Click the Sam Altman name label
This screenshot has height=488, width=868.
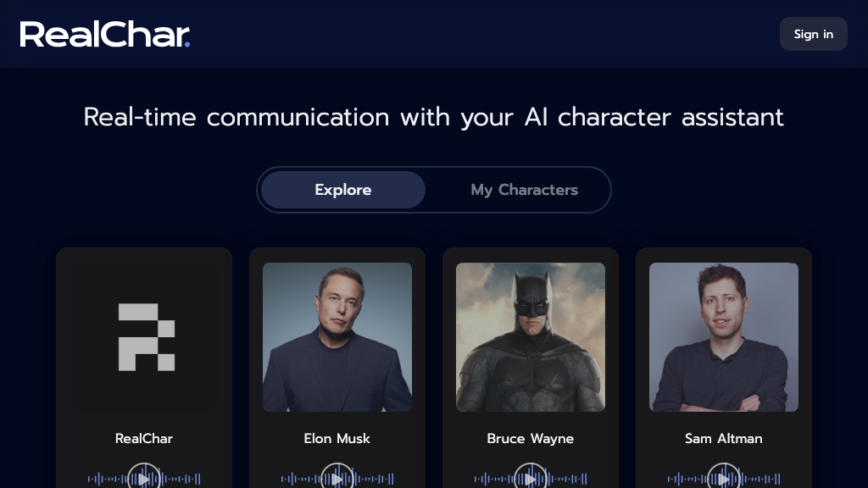[x=724, y=439]
